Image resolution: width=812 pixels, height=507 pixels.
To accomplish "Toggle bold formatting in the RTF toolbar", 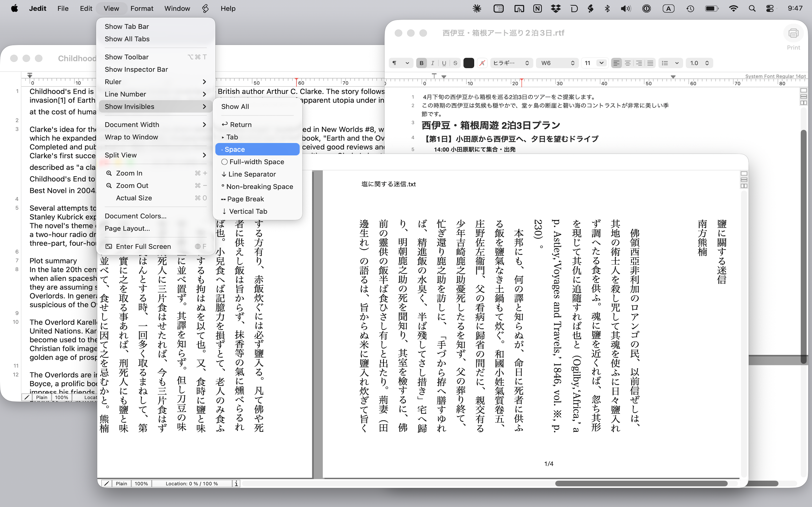I will click(421, 63).
